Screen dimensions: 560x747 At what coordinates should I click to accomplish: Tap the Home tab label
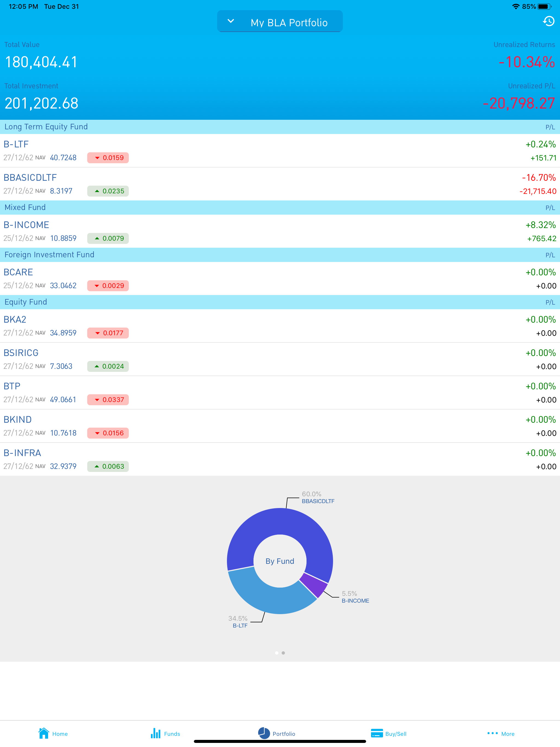(x=60, y=734)
